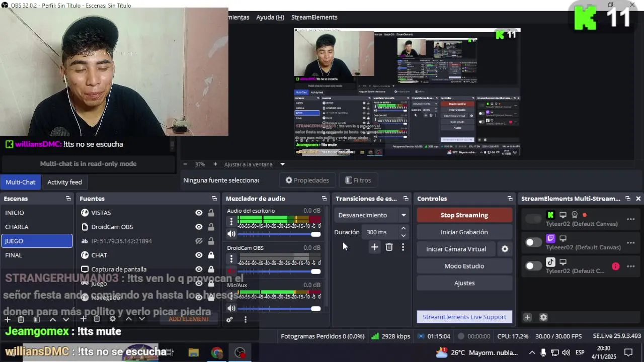Open advanced audio properties gear icon
Image resolution: width=644 pixels, height=362 pixels.
(229, 319)
